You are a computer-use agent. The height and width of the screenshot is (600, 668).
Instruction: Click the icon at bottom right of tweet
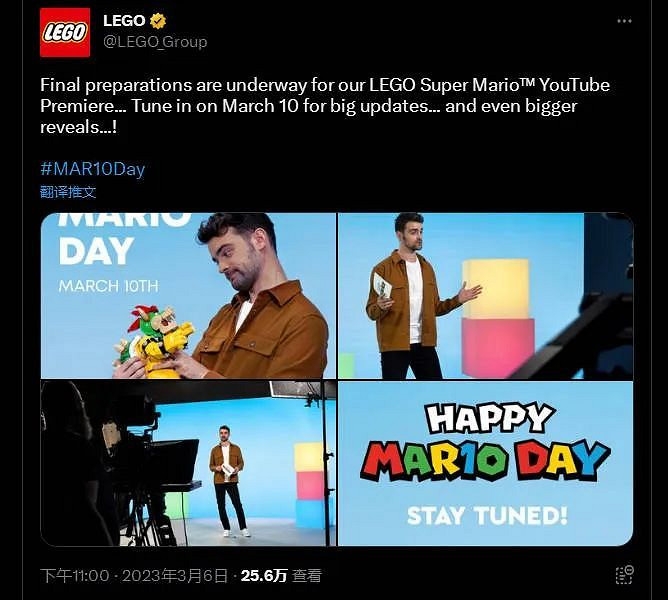[x=625, y=575]
